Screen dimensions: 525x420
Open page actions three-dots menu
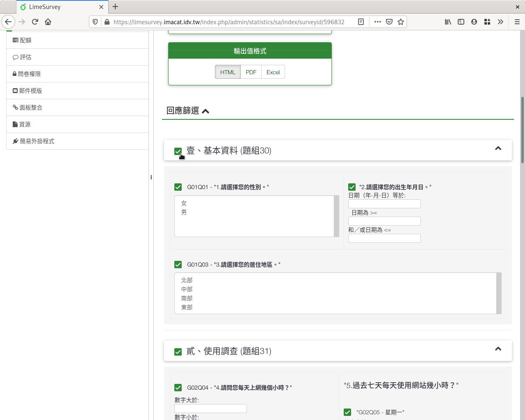point(378,22)
